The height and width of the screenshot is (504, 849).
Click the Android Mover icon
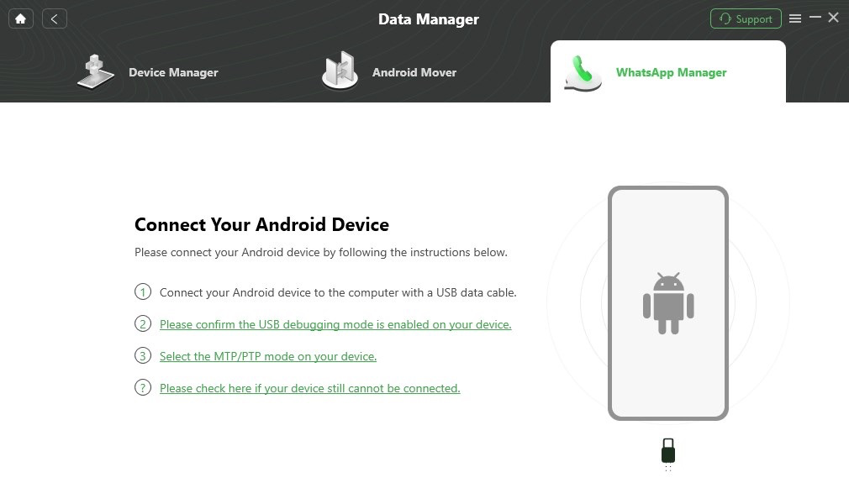point(340,71)
